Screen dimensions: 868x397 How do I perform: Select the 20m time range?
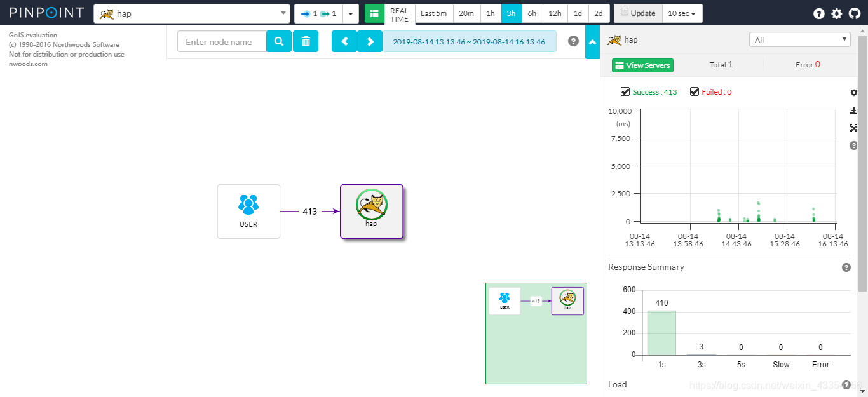pos(466,13)
